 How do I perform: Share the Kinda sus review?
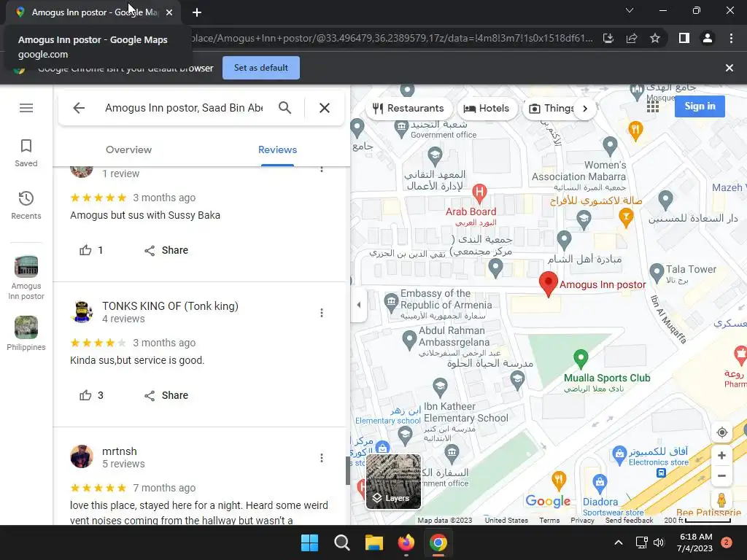[x=166, y=395]
